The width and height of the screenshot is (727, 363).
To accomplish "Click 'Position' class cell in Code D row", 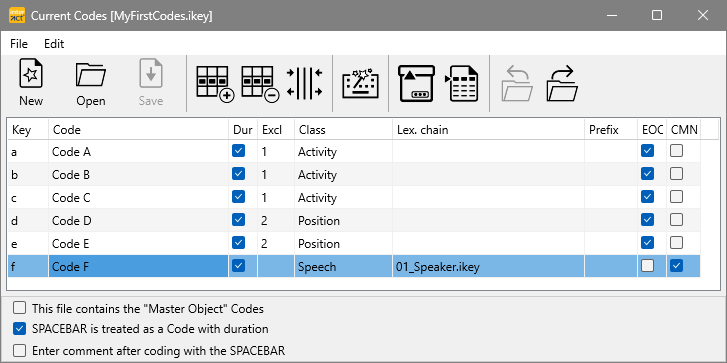I will click(x=344, y=220).
